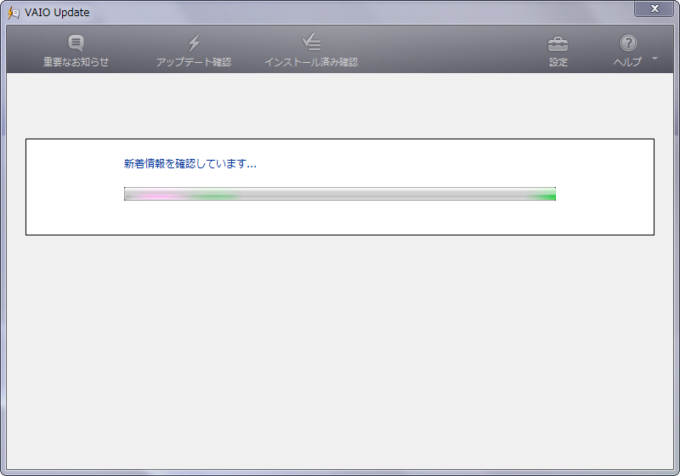Open settings via the toolbox icon
The height and width of the screenshot is (476, 680).
[x=558, y=43]
